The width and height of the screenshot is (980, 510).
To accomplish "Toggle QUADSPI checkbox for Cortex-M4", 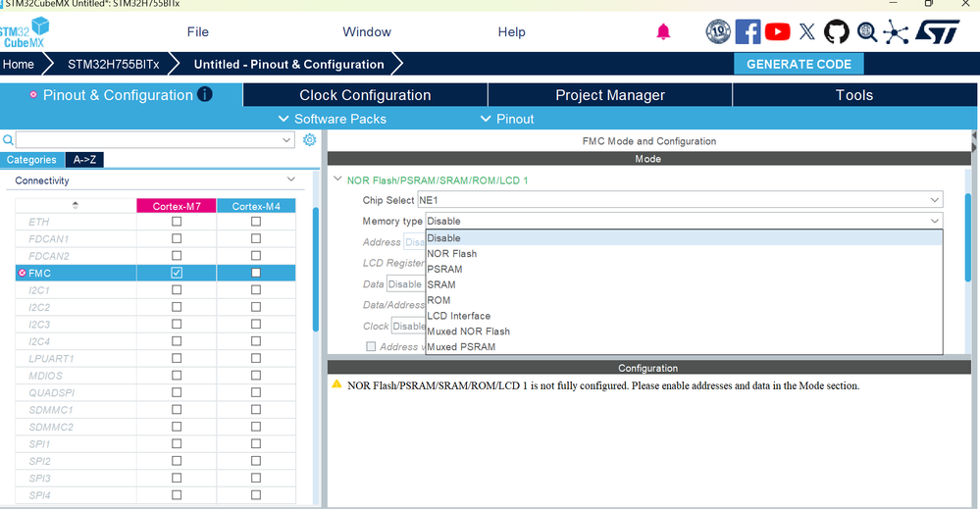I will pyautogui.click(x=256, y=392).
